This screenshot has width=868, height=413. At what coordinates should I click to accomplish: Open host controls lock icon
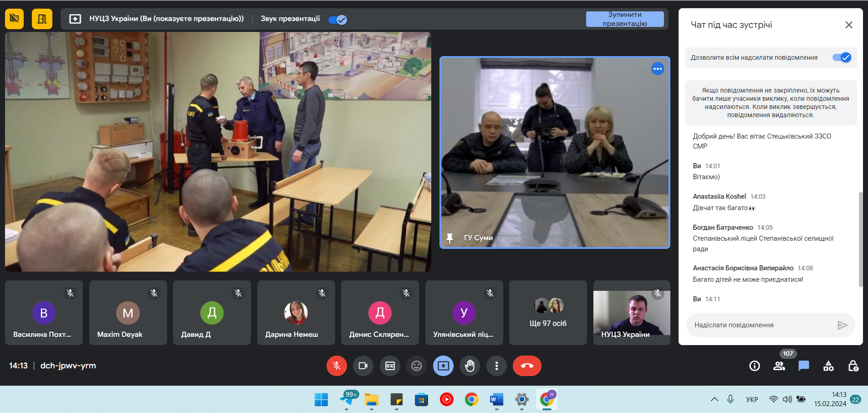[x=853, y=366]
